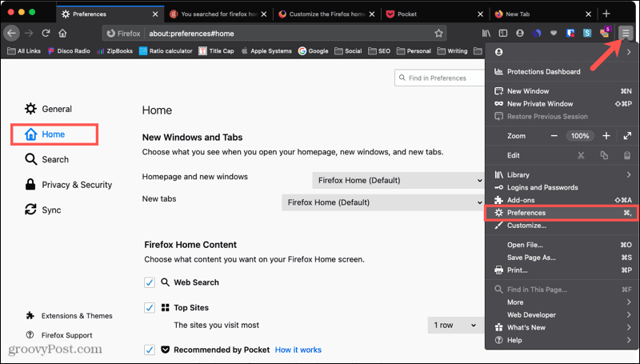Uncheck the Top Sites checkbox
The height and width of the screenshot is (364, 640).
coord(150,308)
